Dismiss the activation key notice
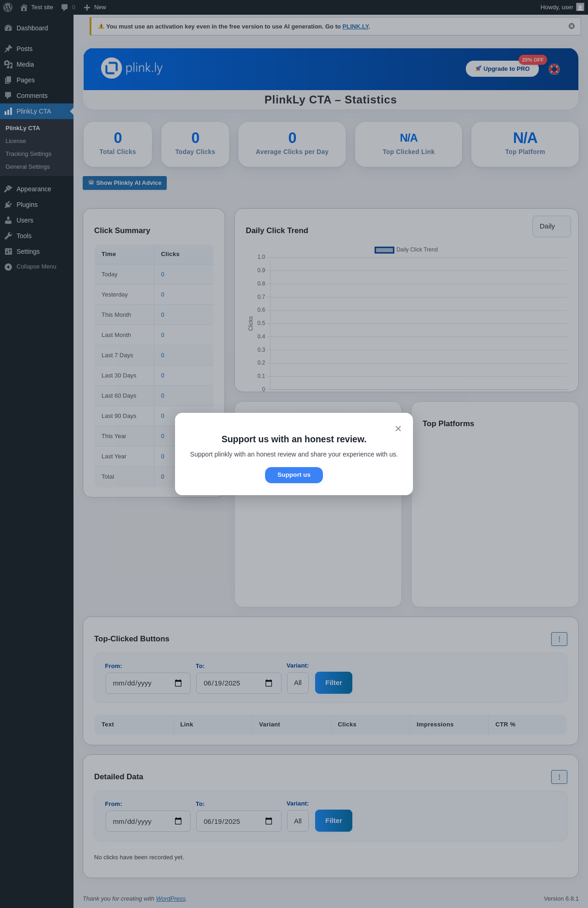588x908 pixels. (571, 26)
